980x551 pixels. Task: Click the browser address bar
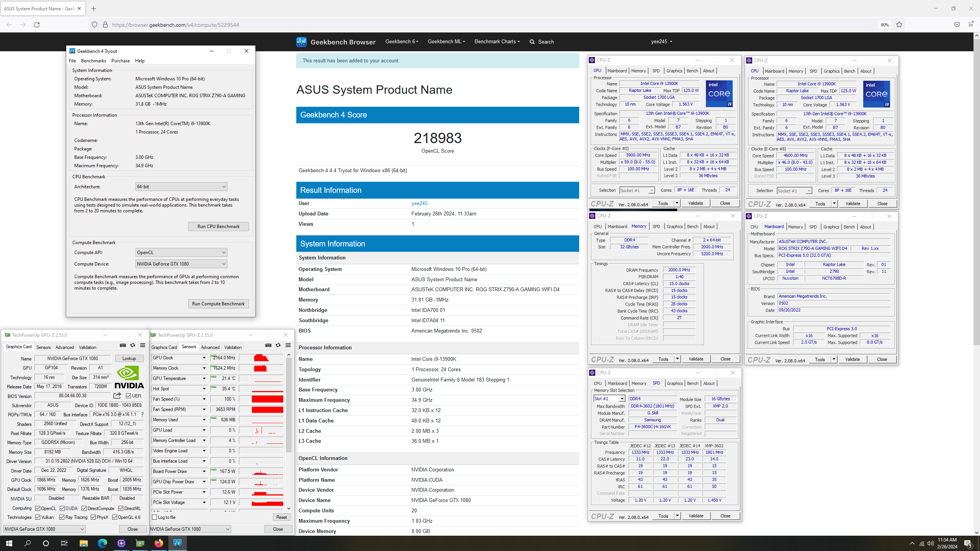482,25
